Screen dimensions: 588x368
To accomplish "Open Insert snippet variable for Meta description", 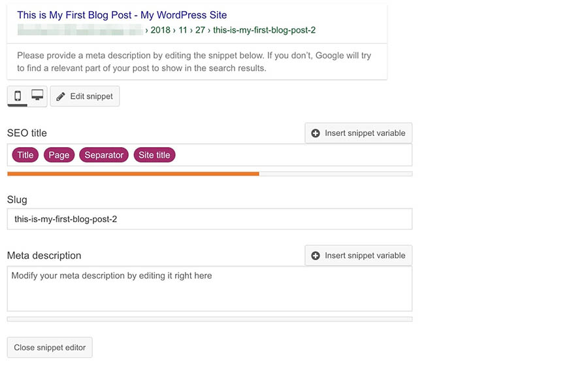I will coord(359,256).
